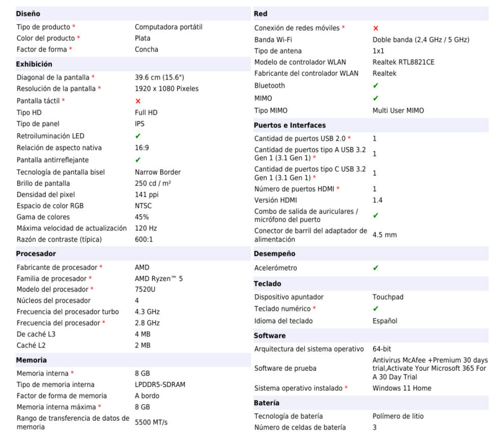Click the Pantalla antirreflejante green checkmark
Image resolution: width=504 pixels, height=432 pixels.
tap(138, 160)
